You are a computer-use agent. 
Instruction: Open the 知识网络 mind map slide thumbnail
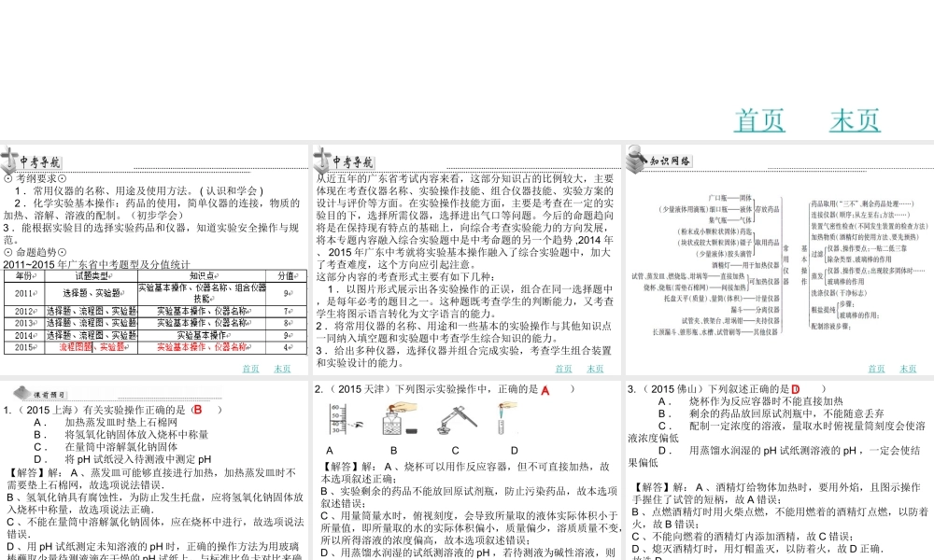(779, 259)
